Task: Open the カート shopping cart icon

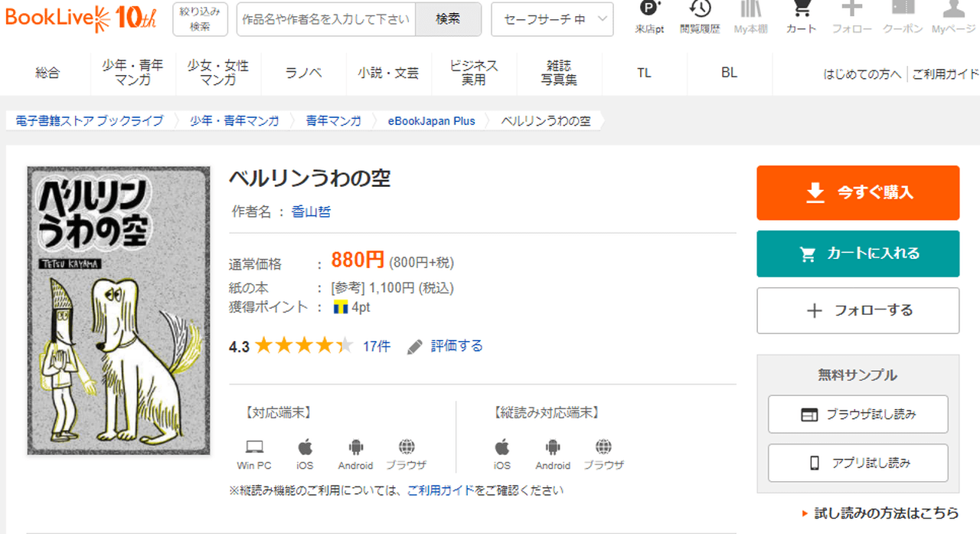Action: point(801,15)
